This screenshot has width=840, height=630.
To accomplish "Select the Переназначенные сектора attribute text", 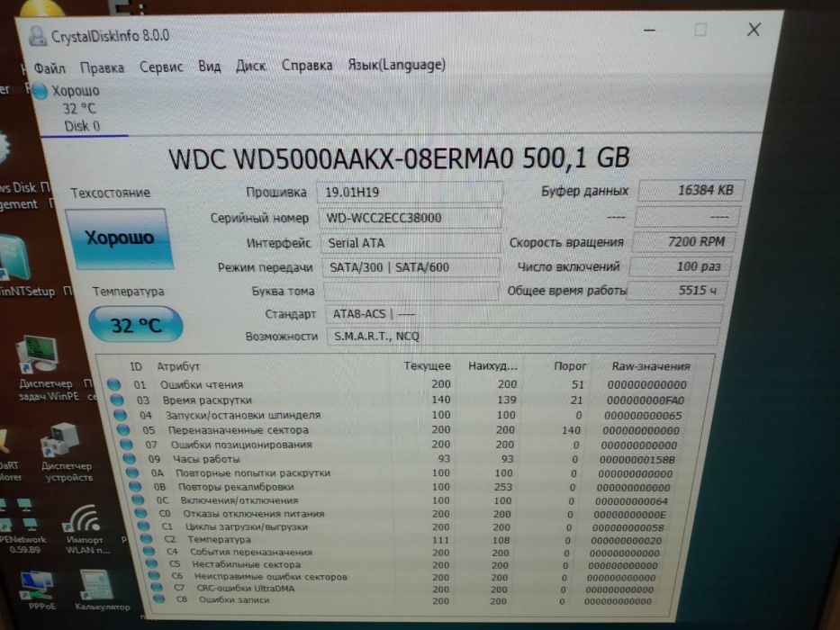I will tap(239, 430).
